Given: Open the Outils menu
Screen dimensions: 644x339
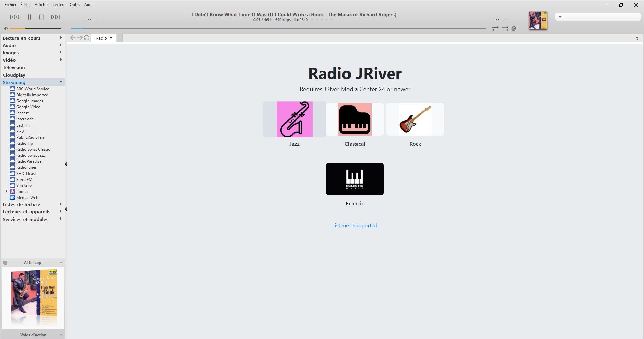Looking at the screenshot, I should click(75, 5).
